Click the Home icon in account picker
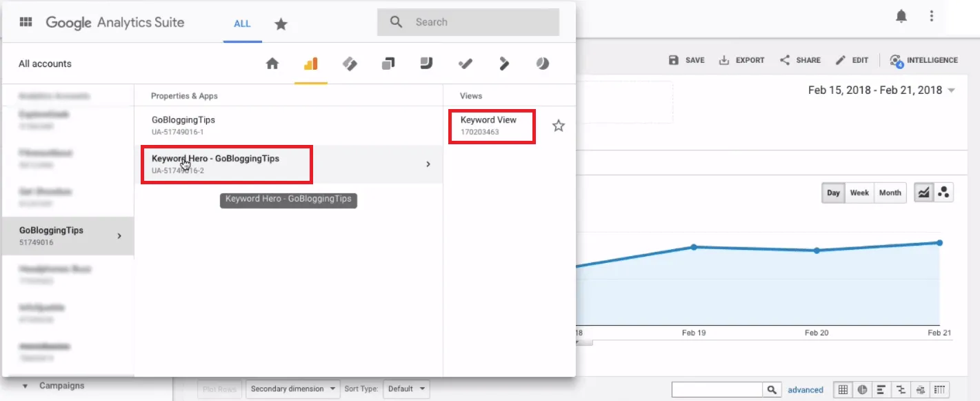The width and height of the screenshot is (980, 401). click(x=272, y=63)
